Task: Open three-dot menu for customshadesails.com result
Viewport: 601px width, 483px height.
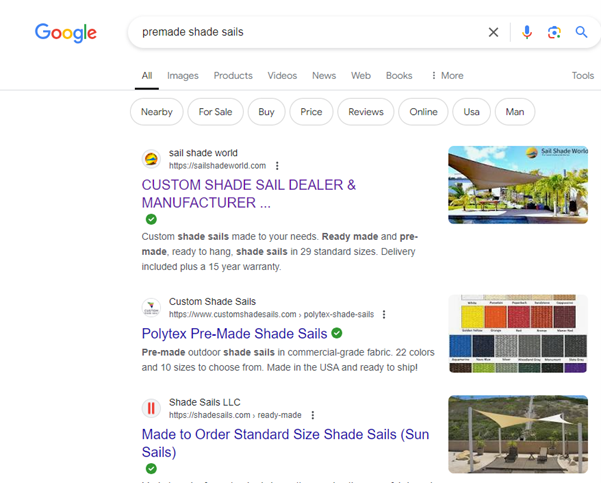Action: [384, 314]
